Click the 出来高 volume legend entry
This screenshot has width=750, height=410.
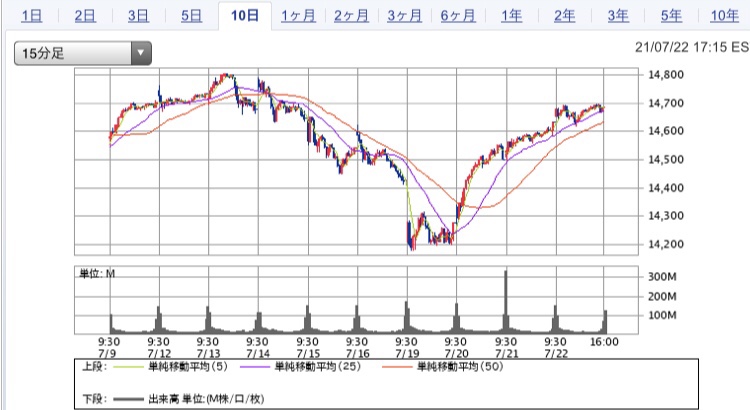[206, 399]
